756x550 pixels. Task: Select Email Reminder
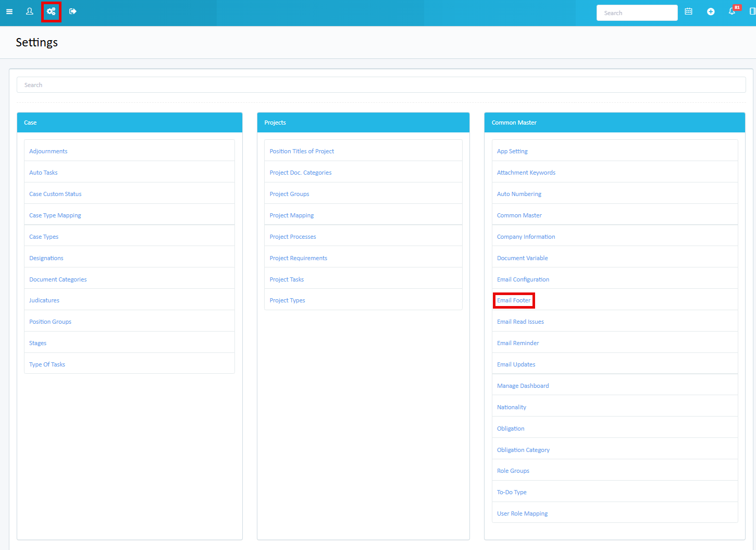(x=518, y=343)
